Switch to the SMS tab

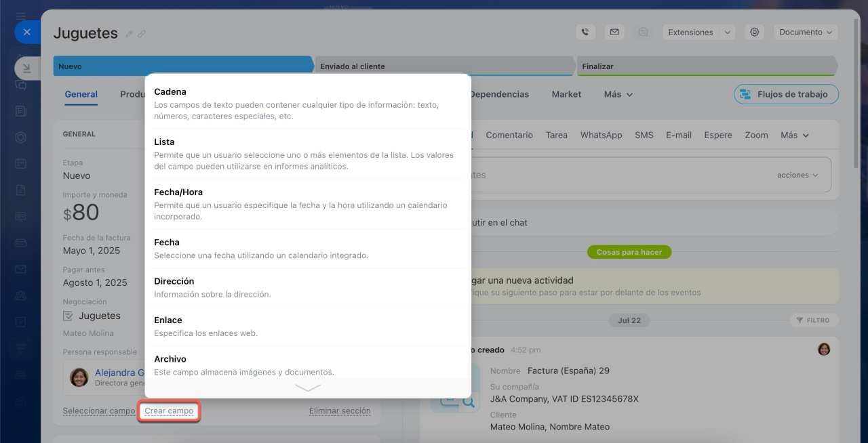(644, 135)
